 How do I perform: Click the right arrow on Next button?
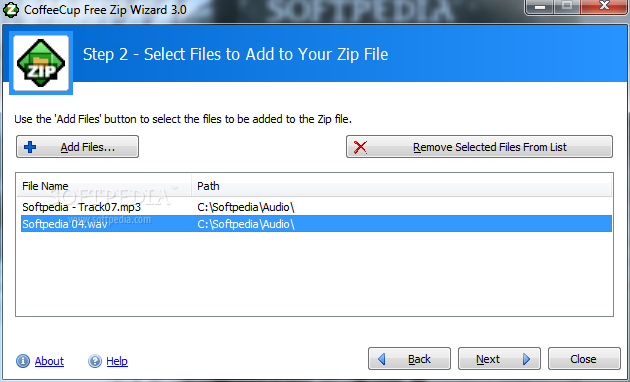526,359
